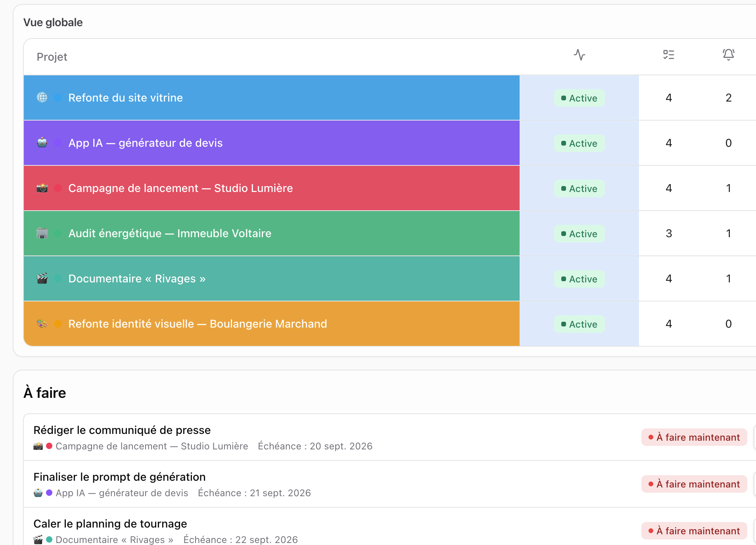This screenshot has width=756, height=545.
Task: Click the palette icon of Refonte identité visuelle
Action: point(42,324)
